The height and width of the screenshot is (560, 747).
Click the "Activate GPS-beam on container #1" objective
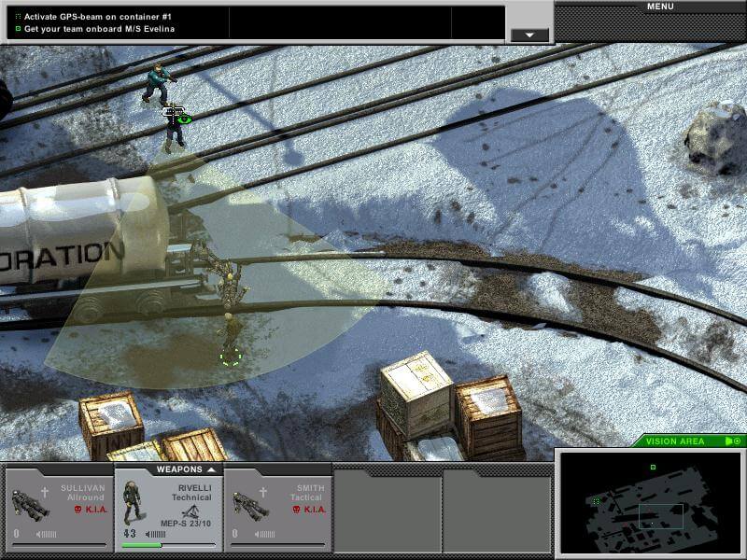pyautogui.click(x=98, y=17)
